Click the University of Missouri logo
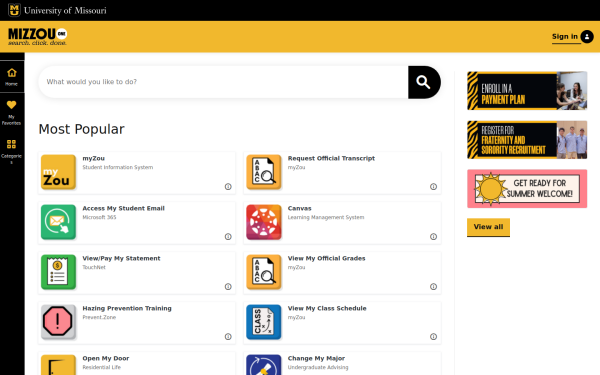Image resolution: width=600 pixels, height=375 pixels. 57,10
